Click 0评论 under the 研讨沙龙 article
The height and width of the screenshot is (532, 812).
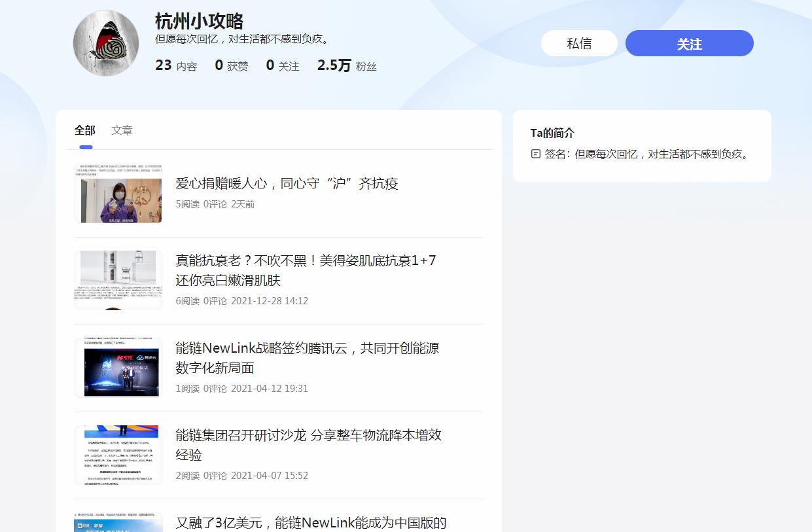[215, 476]
